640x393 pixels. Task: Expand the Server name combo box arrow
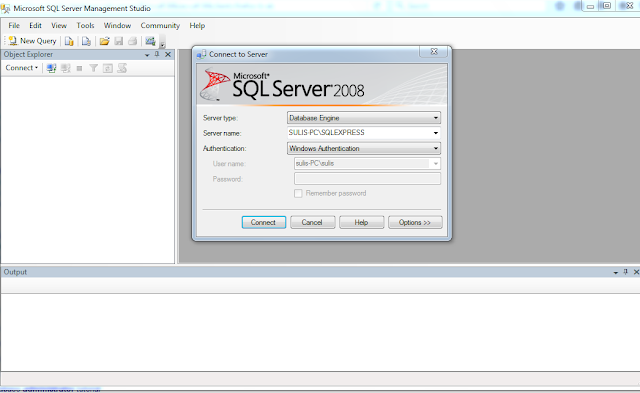[436, 133]
